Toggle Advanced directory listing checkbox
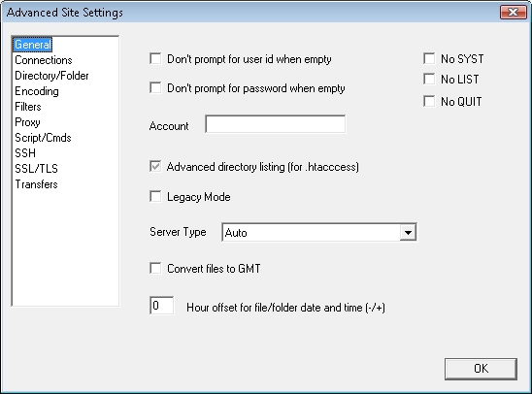 click(155, 167)
